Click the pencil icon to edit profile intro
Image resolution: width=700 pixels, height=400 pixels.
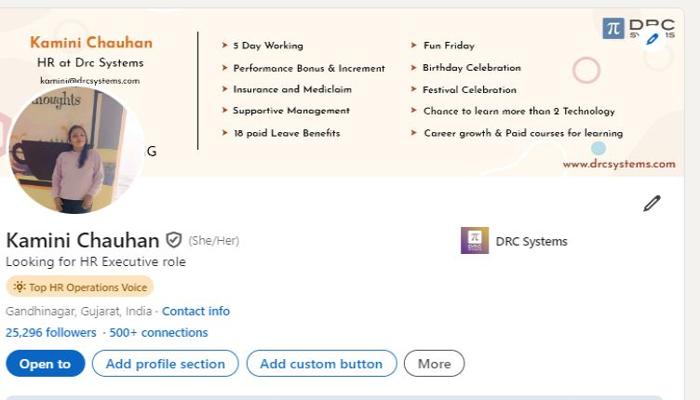pyautogui.click(x=652, y=204)
